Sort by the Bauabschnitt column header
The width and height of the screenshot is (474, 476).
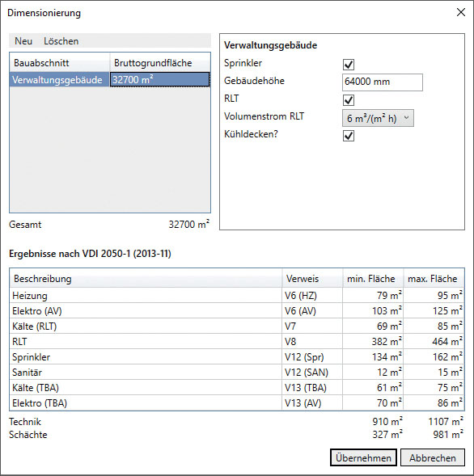pyautogui.click(x=60, y=63)
